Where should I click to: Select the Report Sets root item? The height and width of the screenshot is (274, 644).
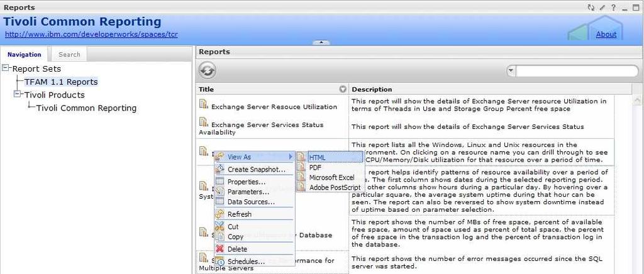[36, 69]
